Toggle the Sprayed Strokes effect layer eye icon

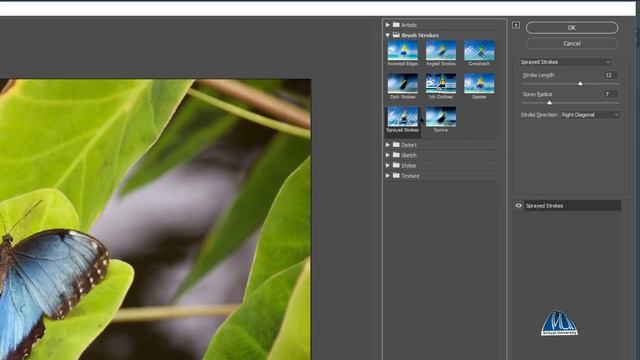(518, 206)
